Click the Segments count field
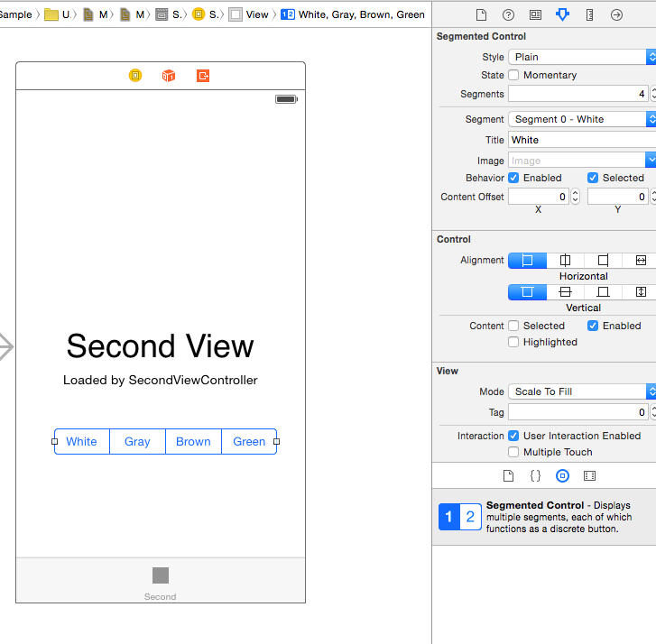 point(578,94)
